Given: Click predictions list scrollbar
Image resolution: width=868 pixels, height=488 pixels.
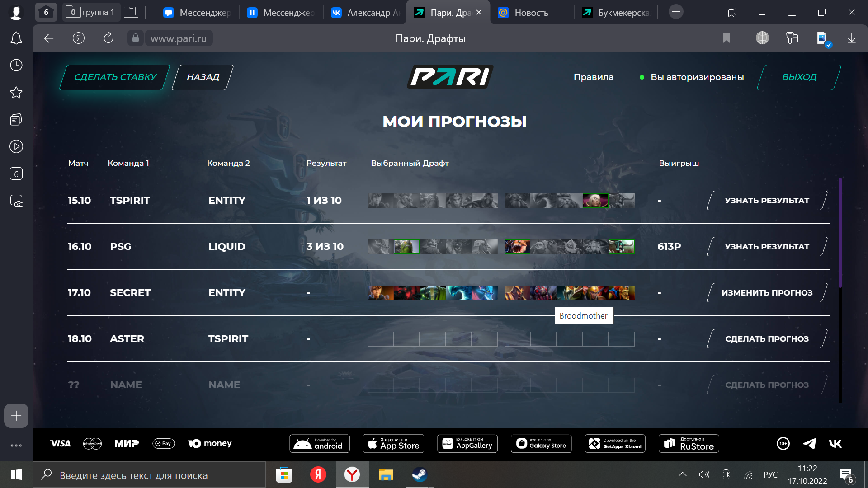Looking at the screenshot, I should pyautogui.click(x=840, y=233).
